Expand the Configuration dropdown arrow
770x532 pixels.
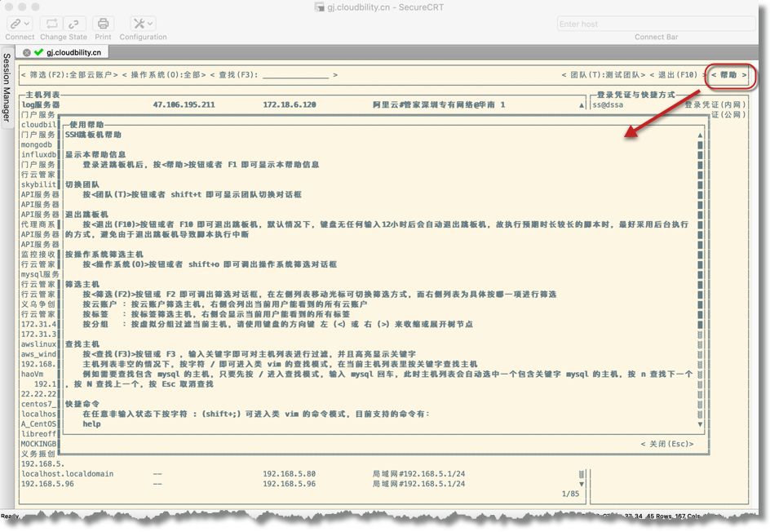[x=150, y=24]
